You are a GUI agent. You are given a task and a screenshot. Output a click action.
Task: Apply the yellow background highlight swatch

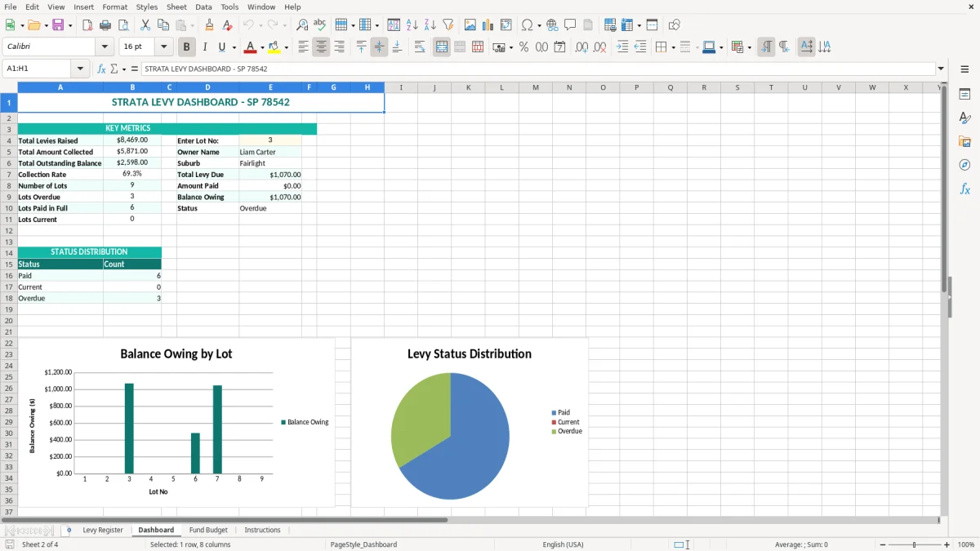[x=274, y=47]
